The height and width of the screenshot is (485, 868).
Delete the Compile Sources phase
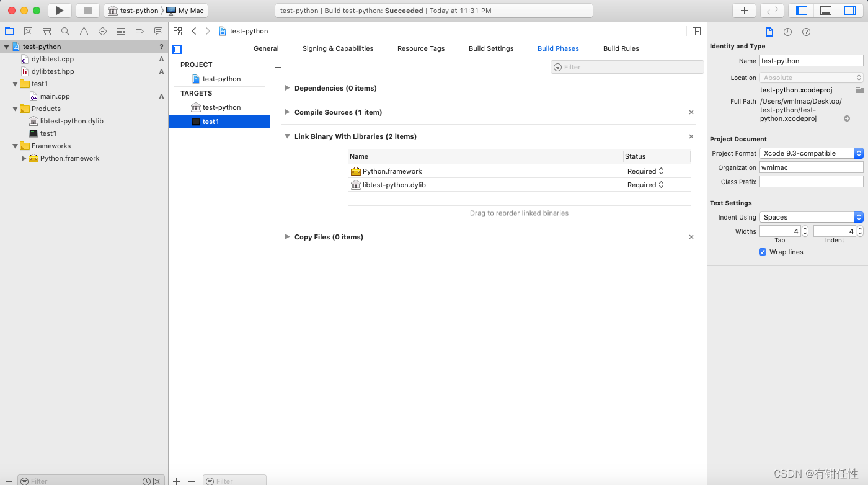coord(691,112)
